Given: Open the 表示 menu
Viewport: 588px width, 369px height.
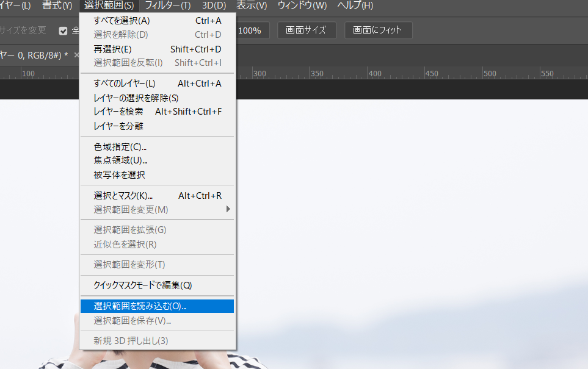Looking at the screenshot, I should pyautogui.click(x=250, y=5).
